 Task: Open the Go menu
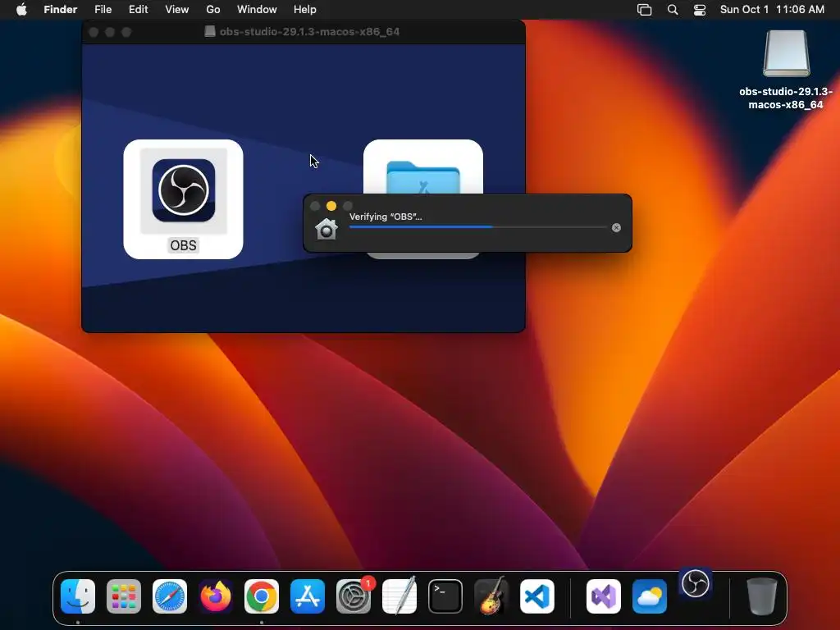pyautogui.click(x=213, y=10)
